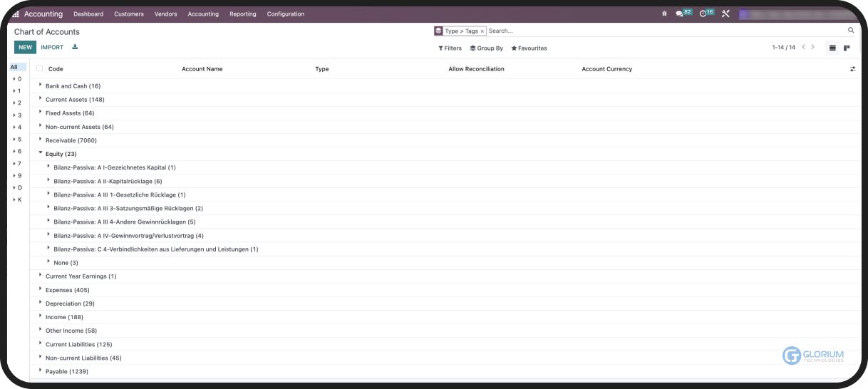Open the Group By dropdown
The image size is (868, 389).
coord(487,48)
